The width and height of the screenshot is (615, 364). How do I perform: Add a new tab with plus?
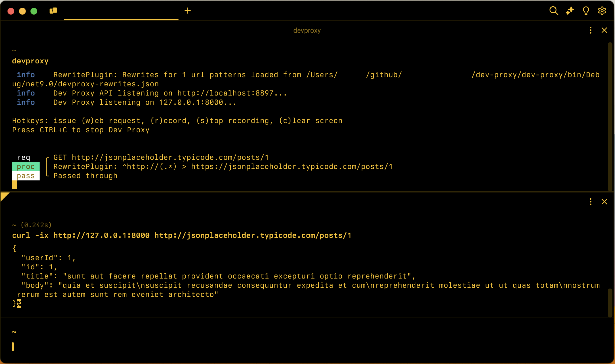click(187, 11)
